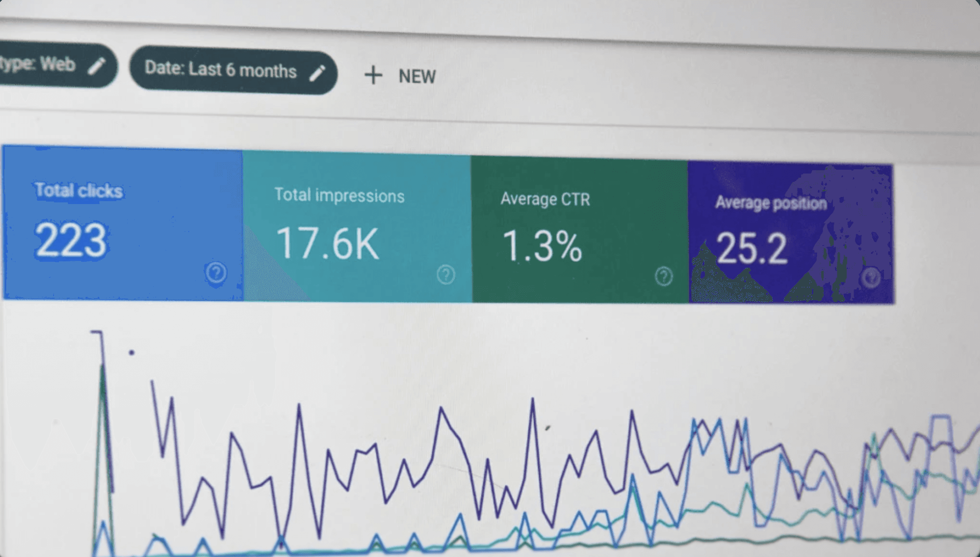Open the 'type: Web' filter text
The height and width of the screenshot is (557, 980).
(x=38, y=64)
